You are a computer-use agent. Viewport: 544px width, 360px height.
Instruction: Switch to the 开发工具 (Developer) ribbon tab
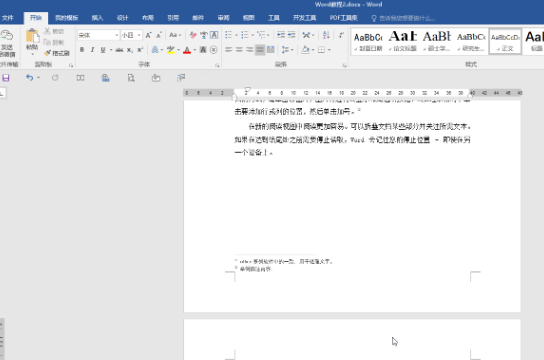tap(304, 18)
